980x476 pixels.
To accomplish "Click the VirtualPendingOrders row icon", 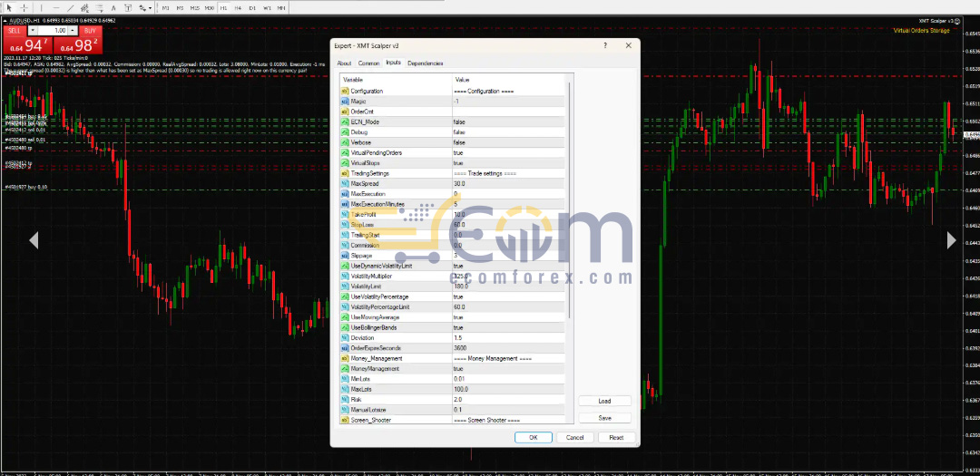I will pos(345,152).
